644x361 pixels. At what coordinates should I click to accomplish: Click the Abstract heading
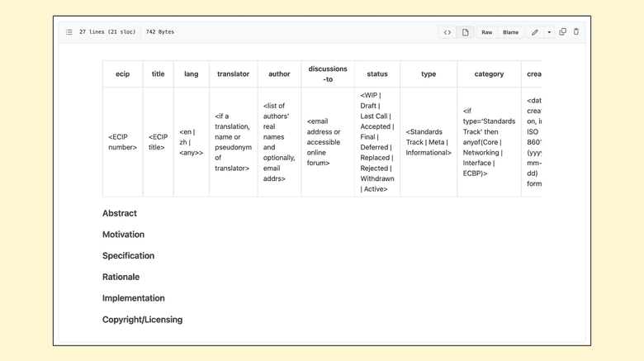pyautogui.click(x=120, y=213)
